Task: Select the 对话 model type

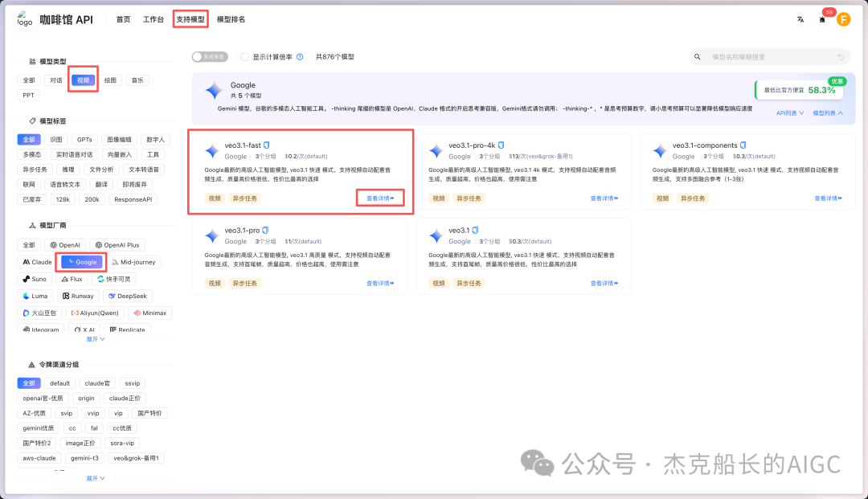Action: pyautogui.click(x=56, y=80)
